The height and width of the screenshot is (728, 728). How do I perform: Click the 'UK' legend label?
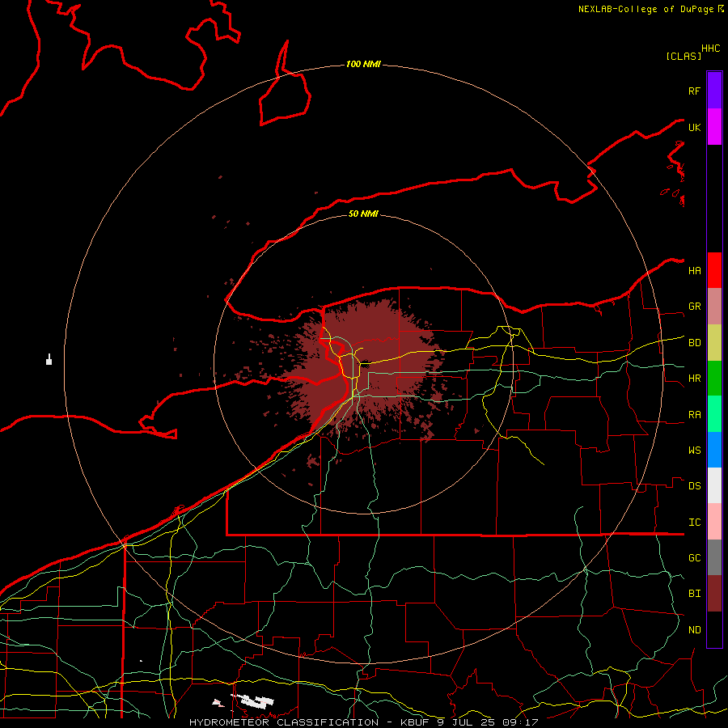click(695, 127)
